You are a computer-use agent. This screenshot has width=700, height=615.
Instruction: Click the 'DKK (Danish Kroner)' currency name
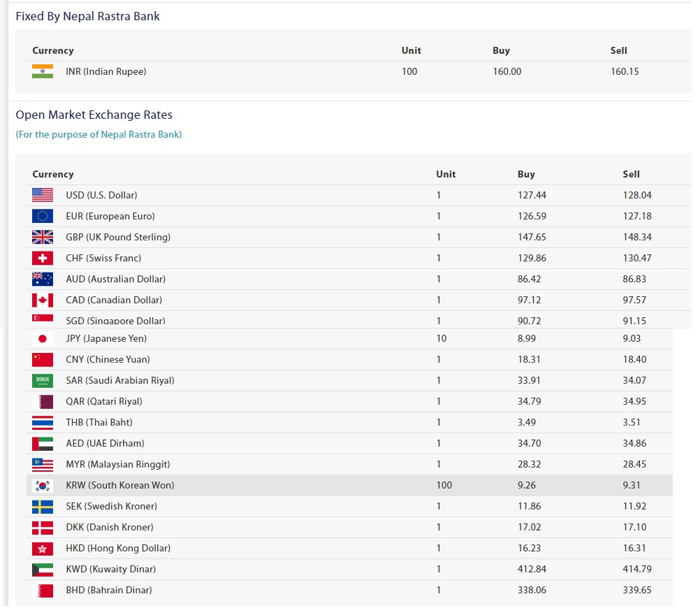pyautogui.click(x=110, y=528)
